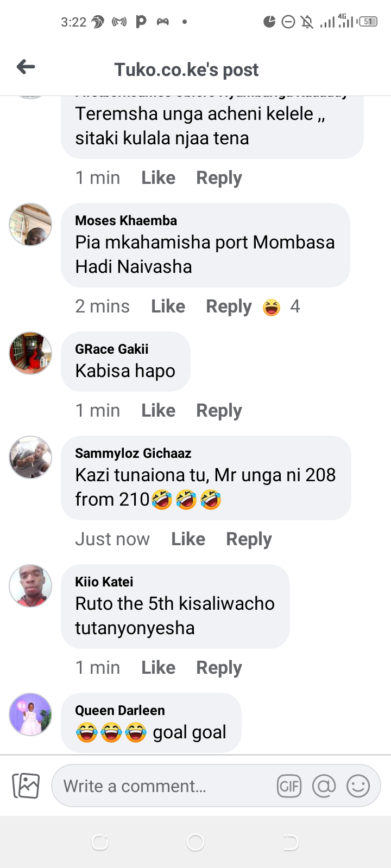Viewport: 391px width, 868px height.
Task: Tap the photo attachment icon
Action: (26, 786)
